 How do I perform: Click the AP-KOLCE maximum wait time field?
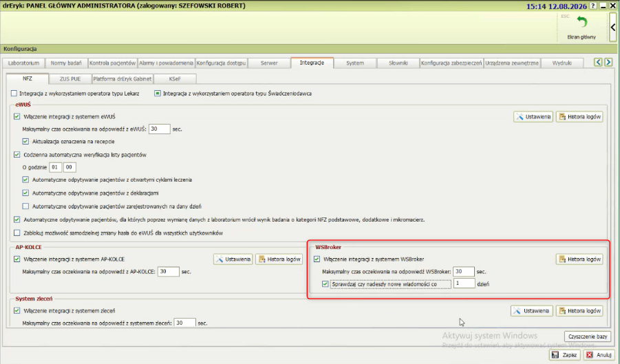point(169,272)
